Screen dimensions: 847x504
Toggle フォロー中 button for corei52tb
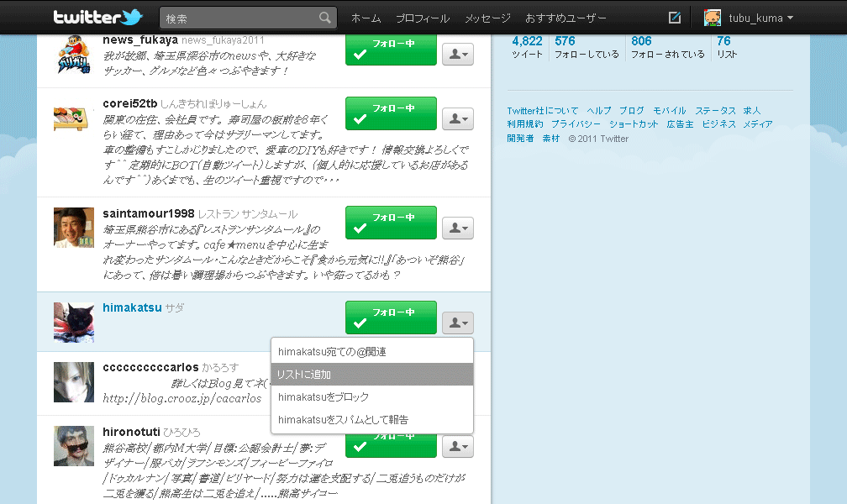[391, 113]
